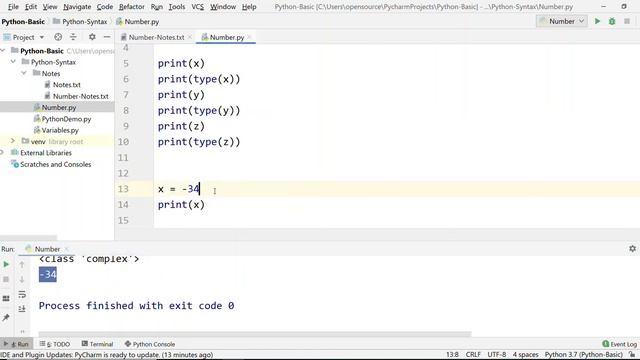Click the Python-Basic breadcrumb
The image size is (640, 360).
[x=23, y=22]
